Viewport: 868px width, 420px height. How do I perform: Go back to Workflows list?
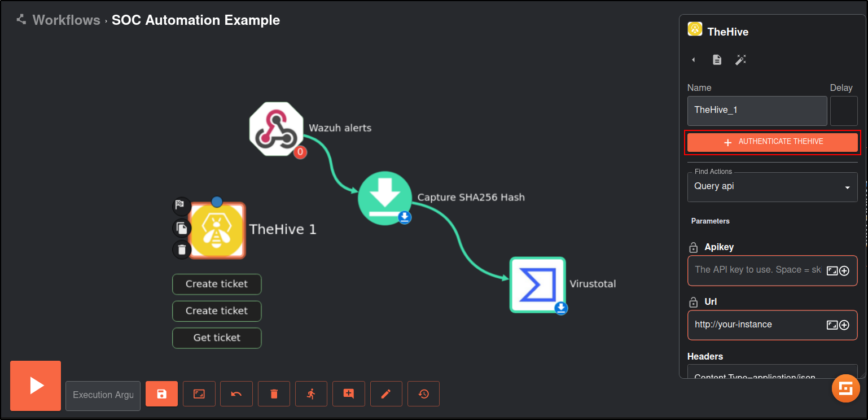pos(66,20)
